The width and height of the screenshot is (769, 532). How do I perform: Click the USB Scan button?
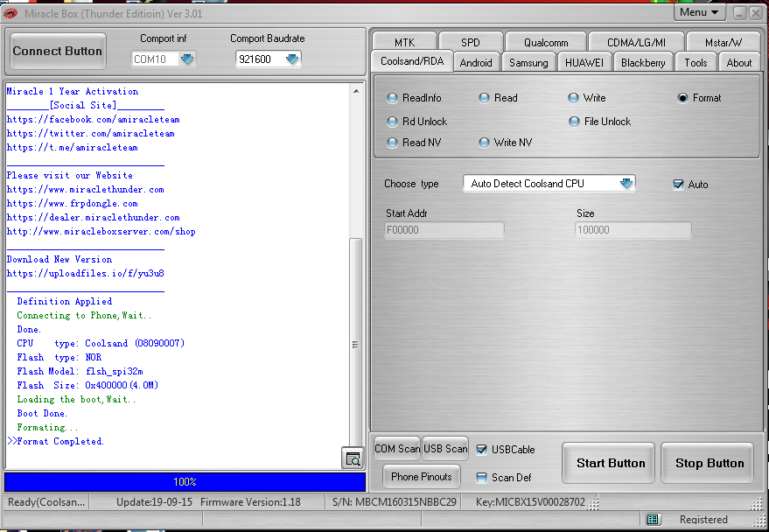[x=445, y=449]
